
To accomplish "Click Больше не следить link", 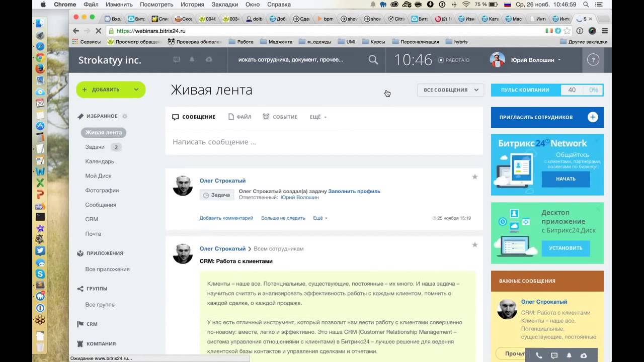I will point(283,218).
